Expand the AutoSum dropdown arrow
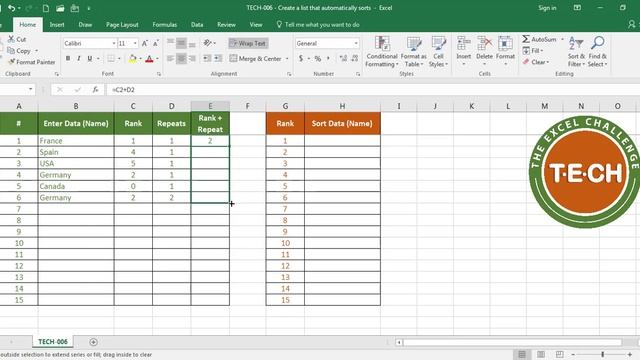The height and width of the screenshot is (360, 640). tap(562, 39)
